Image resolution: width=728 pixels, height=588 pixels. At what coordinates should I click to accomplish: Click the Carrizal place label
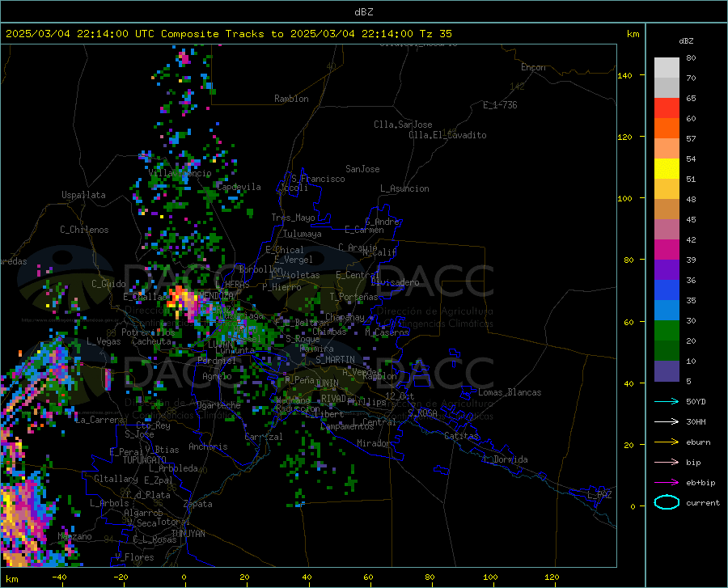264,437
